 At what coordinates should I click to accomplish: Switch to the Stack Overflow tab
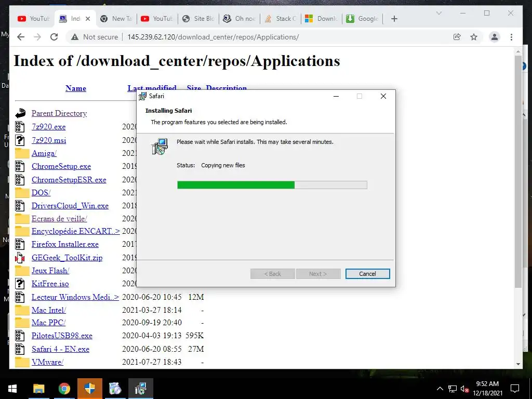pyautogui.click(x=281, y=19)
